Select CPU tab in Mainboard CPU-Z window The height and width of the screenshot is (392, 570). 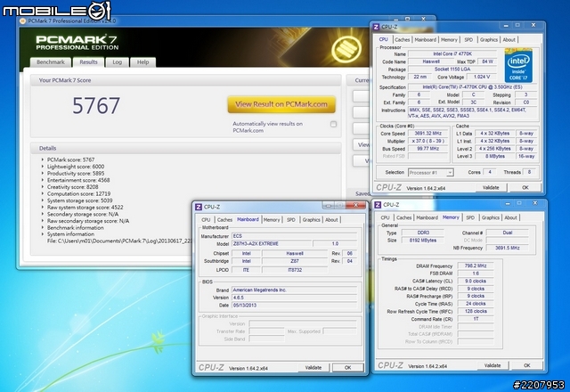206,220
